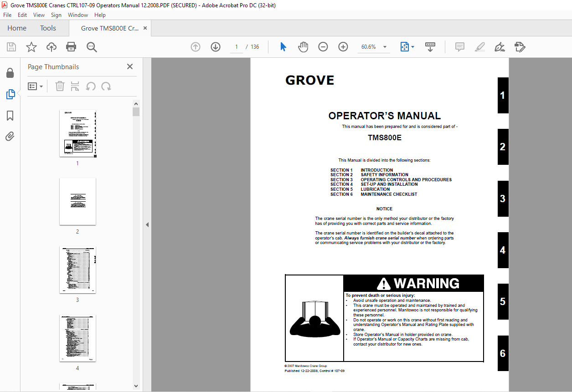Print the document using the printer icon
The height and width of the screenshot is (392, 572).
pyautogui.click(x=71, y=47)
